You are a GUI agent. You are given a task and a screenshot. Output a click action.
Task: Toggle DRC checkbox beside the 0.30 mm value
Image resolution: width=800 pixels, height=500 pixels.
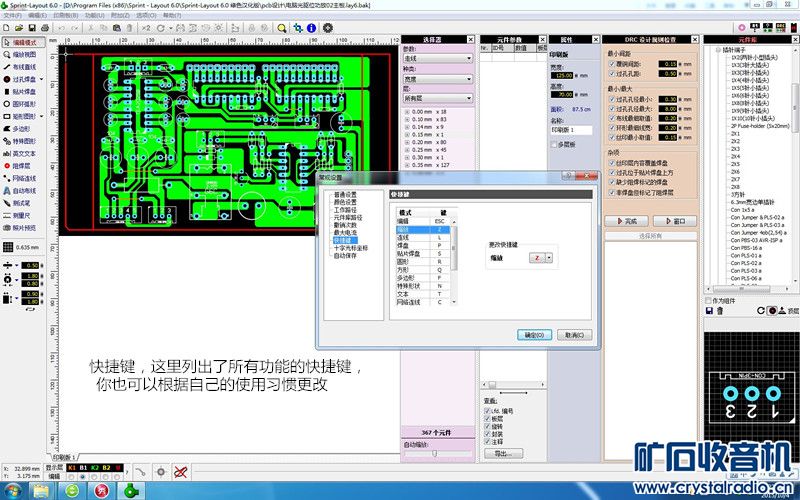[612, 99]
